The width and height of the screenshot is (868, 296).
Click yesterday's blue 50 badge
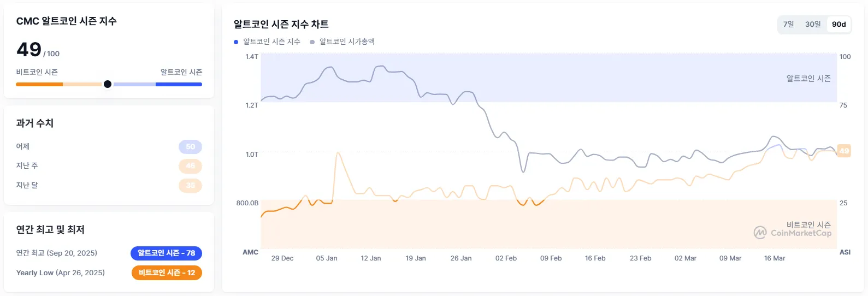(190, 146)
